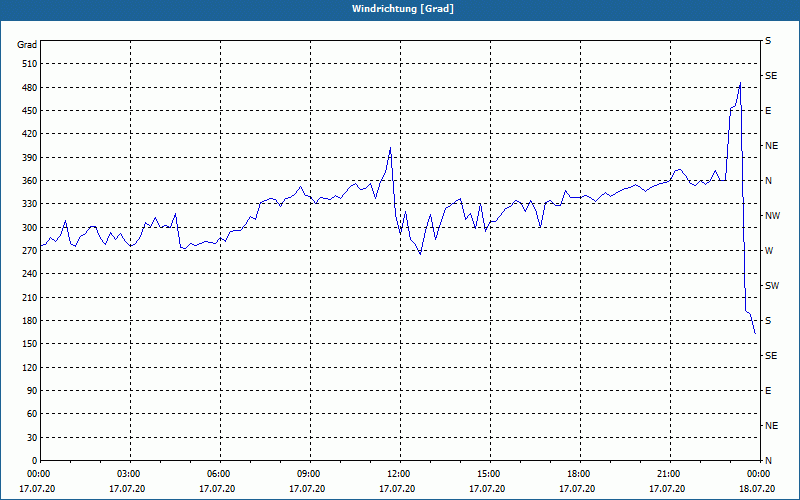Click the 480 degree axis label
Screen dimensions: 800x500
pyautogui.click(x=30, y=88)
